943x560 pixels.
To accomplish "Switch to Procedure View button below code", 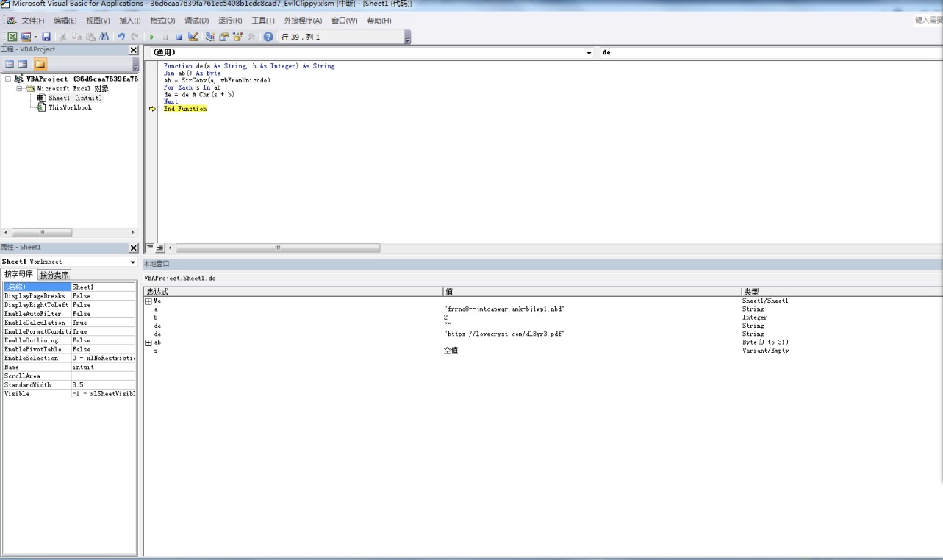I will pyautogui.click(x=149, y=248).
